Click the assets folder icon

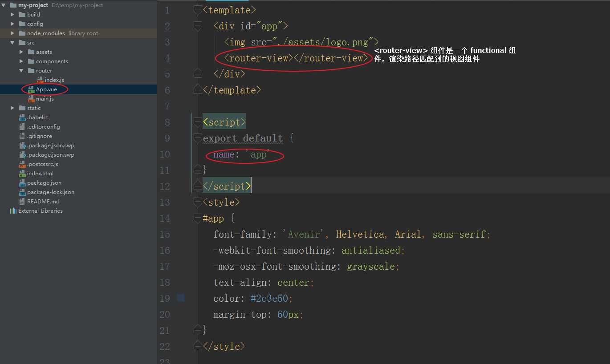(x=31, y=52)
